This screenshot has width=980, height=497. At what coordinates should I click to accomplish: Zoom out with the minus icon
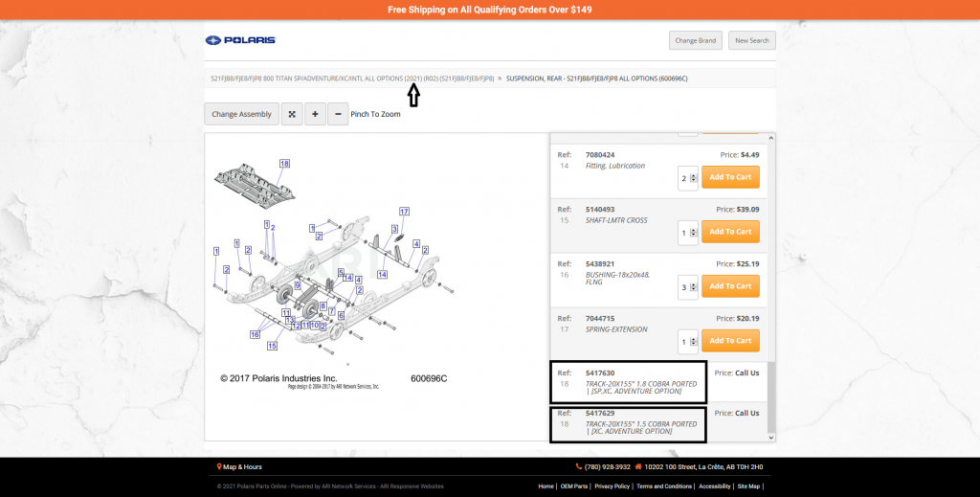338,114
